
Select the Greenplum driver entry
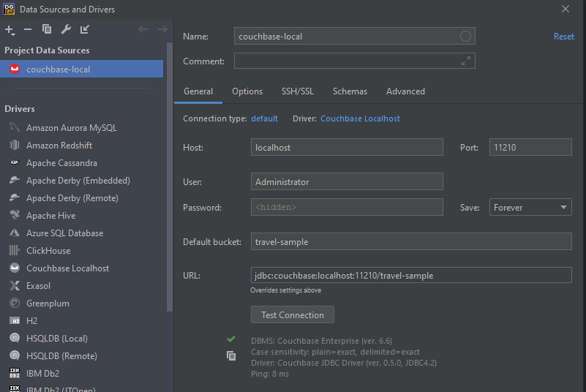pyautogui.click(x=81, y=304)
